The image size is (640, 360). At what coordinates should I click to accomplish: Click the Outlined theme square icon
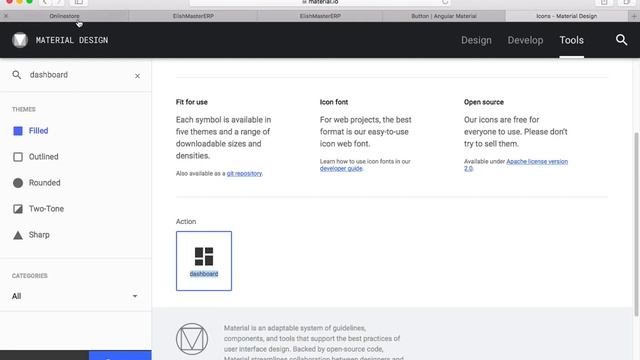point(18,157)
